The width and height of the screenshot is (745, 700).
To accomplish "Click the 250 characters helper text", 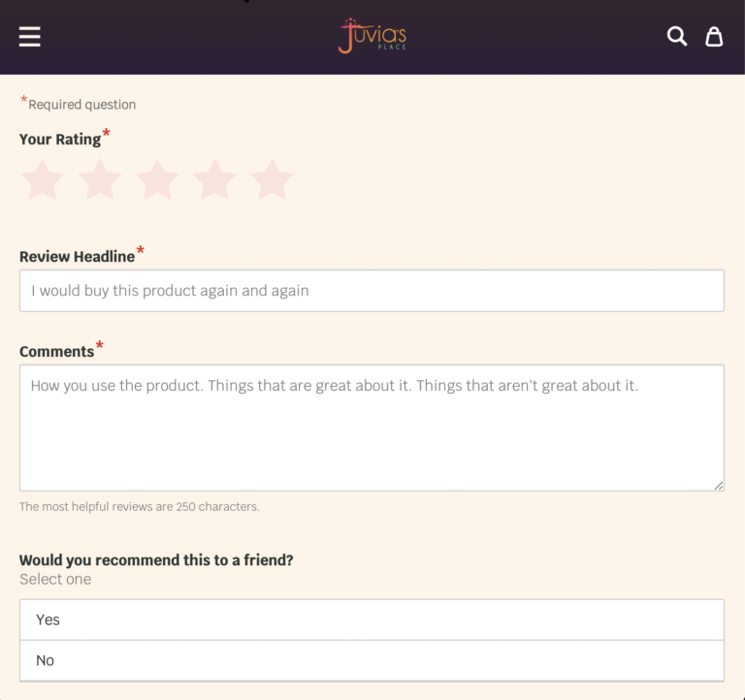I will [x=140, y=507].
